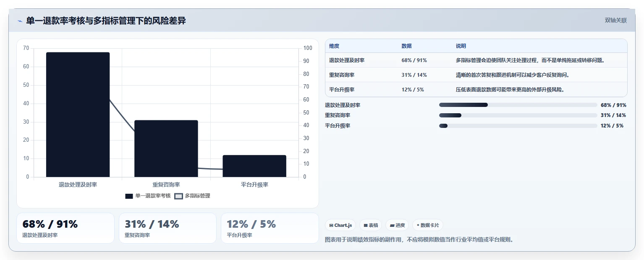Click the 表格 tag chip
This screenshot has width=644, height=260.
[371, 225]
